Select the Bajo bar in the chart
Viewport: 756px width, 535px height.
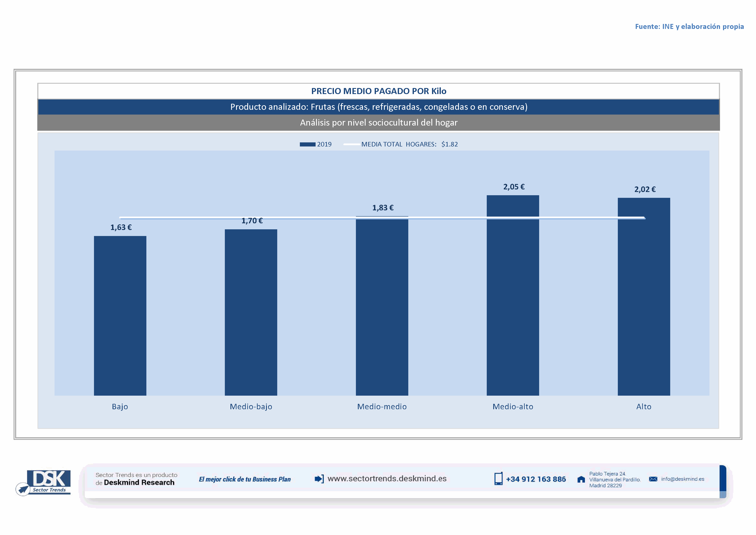(120, 315)
